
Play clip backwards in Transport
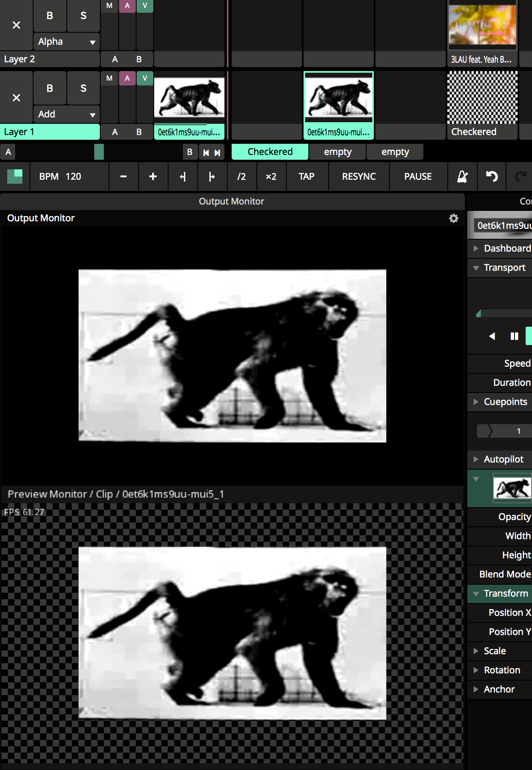(492, 336)
